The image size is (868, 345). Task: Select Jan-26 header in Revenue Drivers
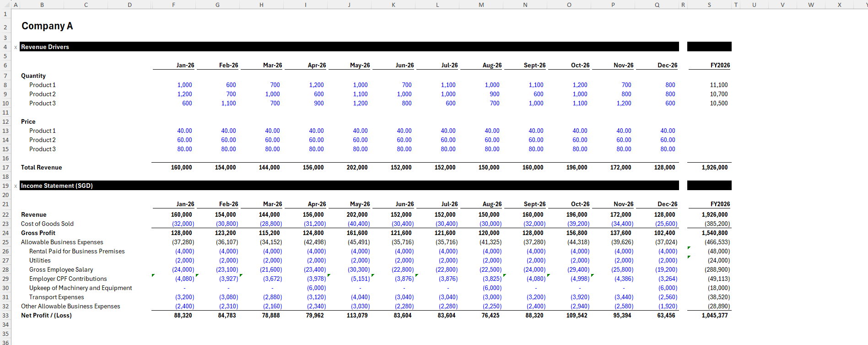point(185,65)
